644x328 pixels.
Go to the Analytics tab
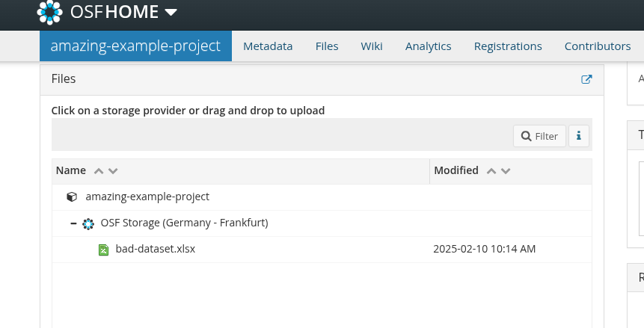(428, 46)
